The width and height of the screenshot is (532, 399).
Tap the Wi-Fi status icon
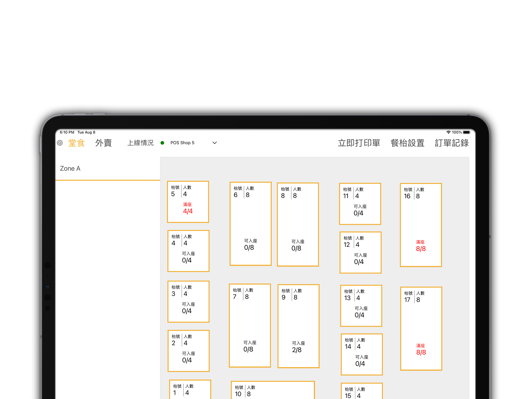point(448,132)
